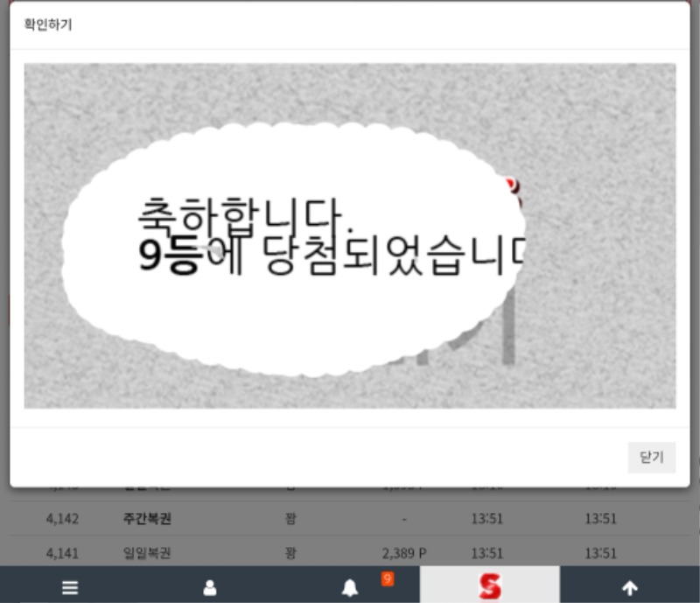Viewport: 700px width, 603px height.
Task: Click the 꽝 result in the 일일복권 row
Action: (x=290, y=553)
